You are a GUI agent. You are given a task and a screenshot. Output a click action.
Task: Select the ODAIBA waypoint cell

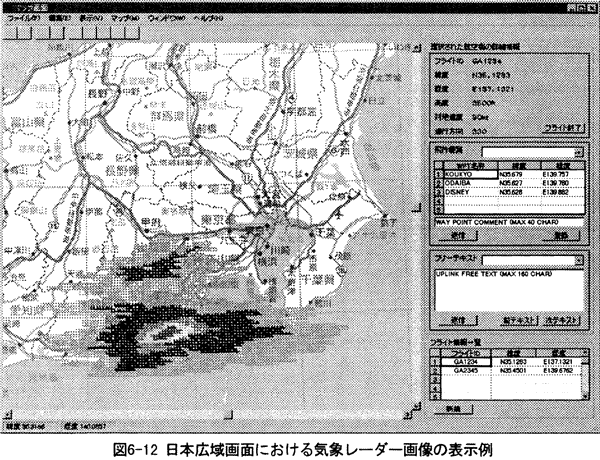point(470,183)
